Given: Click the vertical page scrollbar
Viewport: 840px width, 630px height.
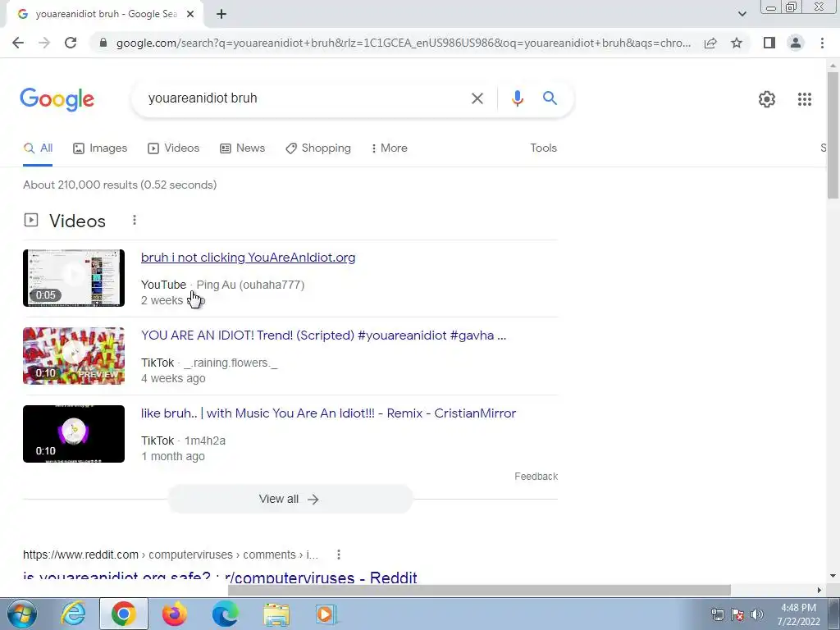Looking at the screenshot, I should [x=833, y=135].
